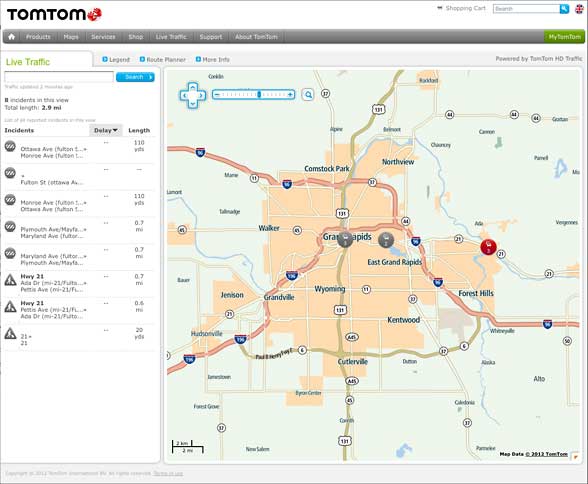Open the Shop menu
588x484 pixels.
(136, 37)
